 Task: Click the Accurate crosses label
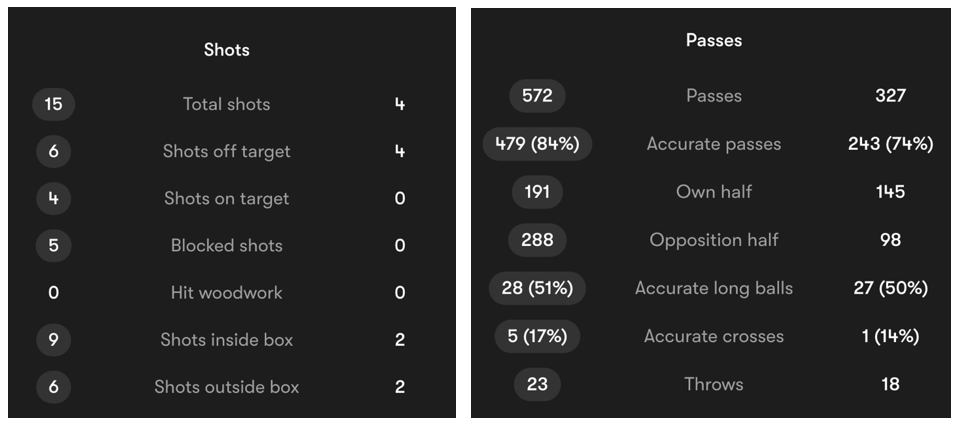coord(714,336)
